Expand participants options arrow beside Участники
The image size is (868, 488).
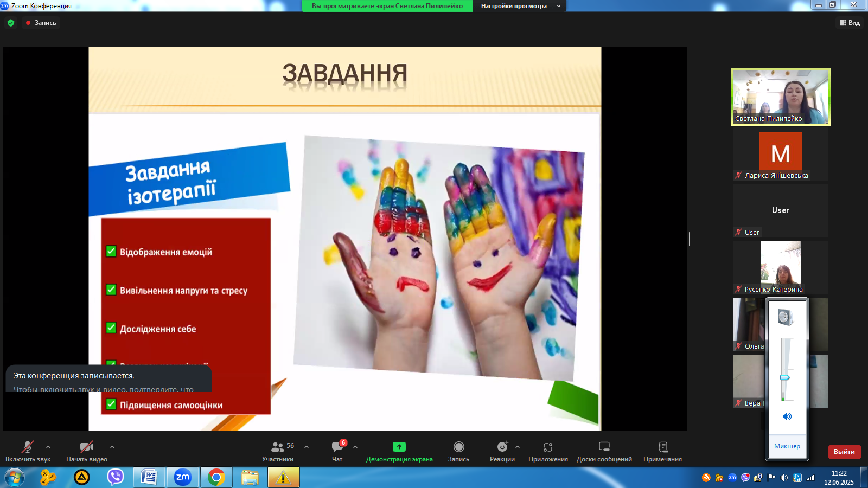307,447
